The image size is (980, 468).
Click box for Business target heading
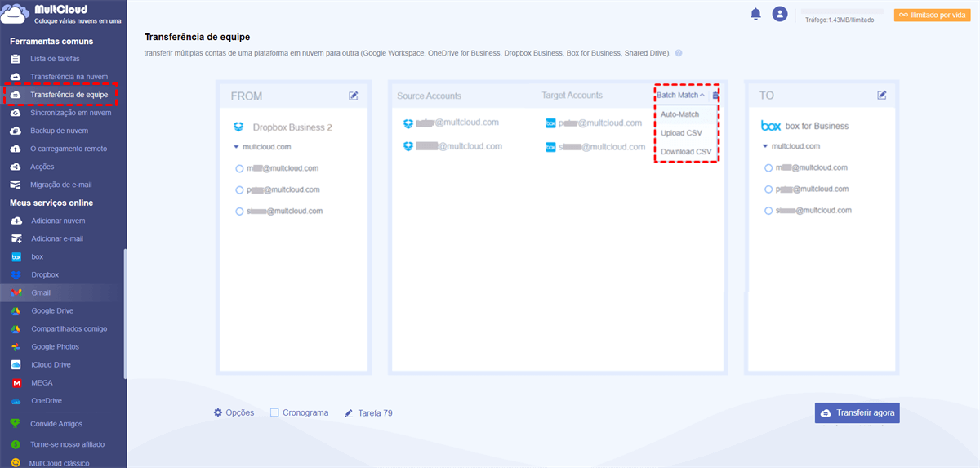817,126
